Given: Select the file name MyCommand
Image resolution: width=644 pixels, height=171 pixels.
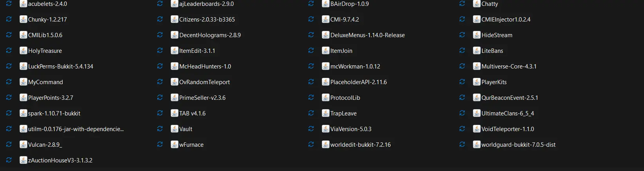Looking at the screenshot, I should (x=45, y=82).
